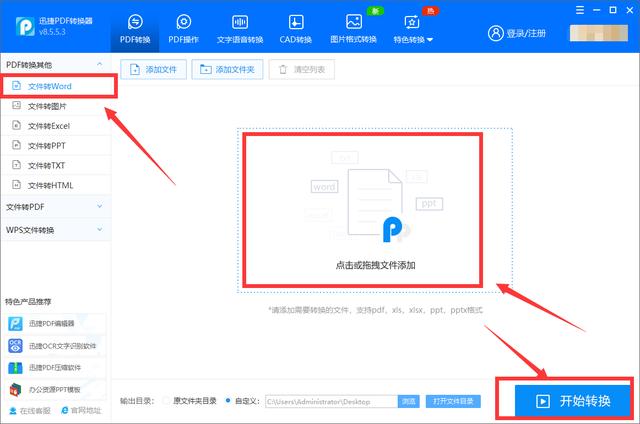
Task: Click the 清空列表 button
Action: pyautogui.click(x=302, y=69)
